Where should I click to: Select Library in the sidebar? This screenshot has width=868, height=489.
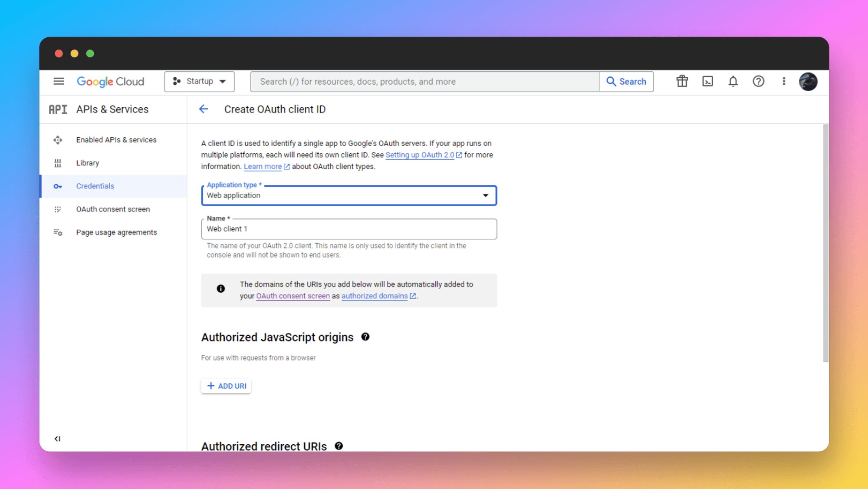click(x=88, y=163)
